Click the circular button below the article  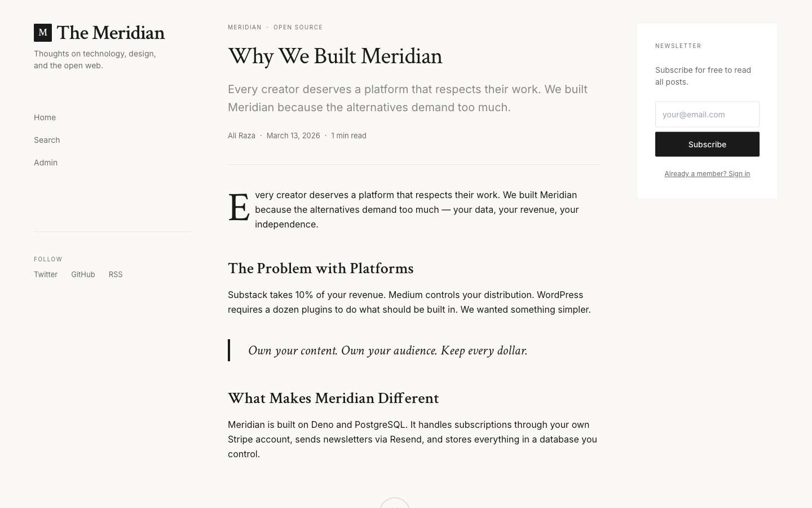click(395, 503)
